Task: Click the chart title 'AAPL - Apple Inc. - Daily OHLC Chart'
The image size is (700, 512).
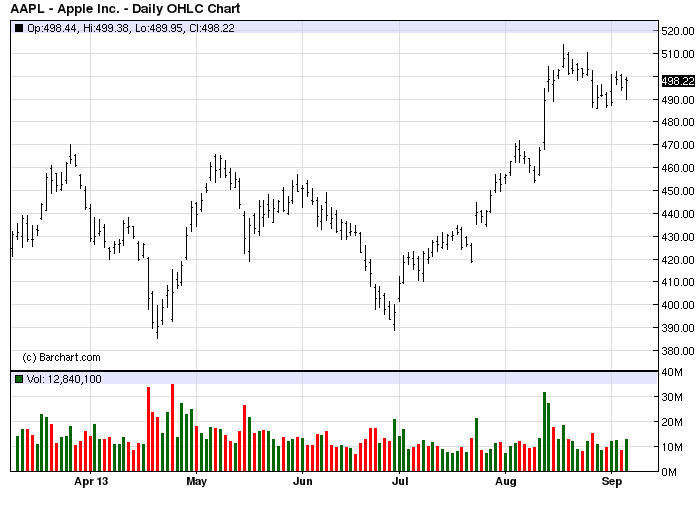Action: (x=125, y=8)
